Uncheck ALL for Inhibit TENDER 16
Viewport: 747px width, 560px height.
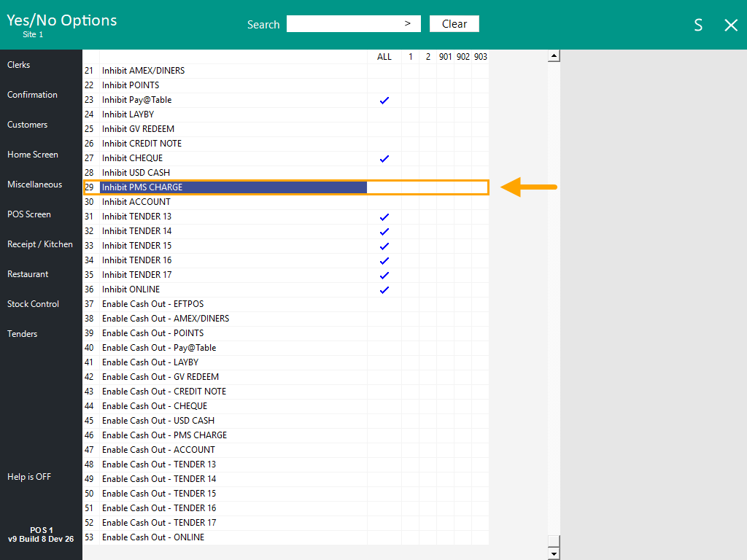coord(384,260)
